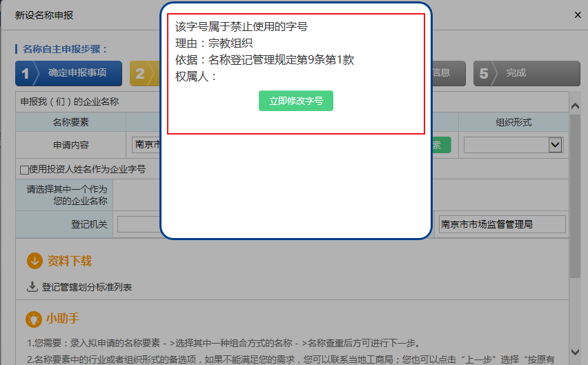Click the 组织形式 column header
The width and height of the screenshot is (588, 365).
pyautogui.click(x=513, y=122)
